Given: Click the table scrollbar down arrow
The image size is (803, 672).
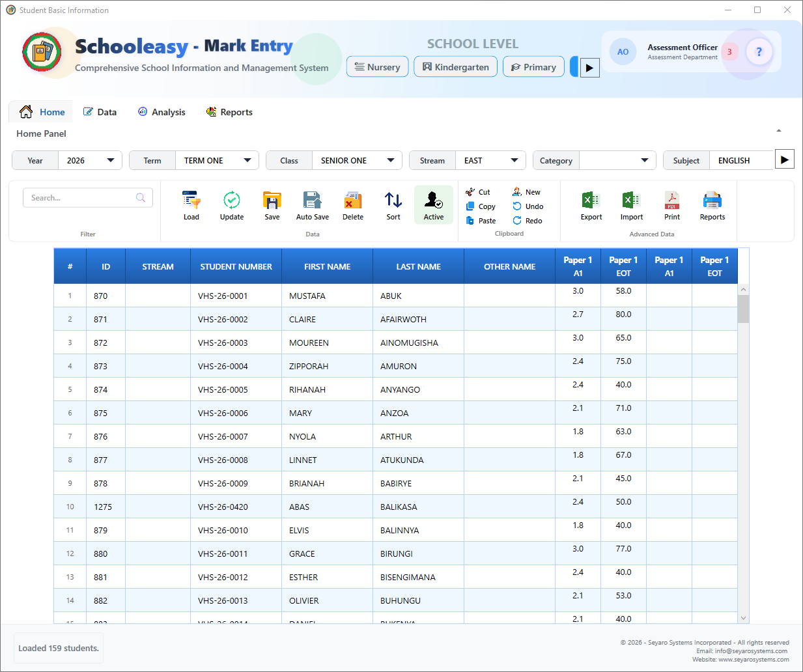Looking at the screenshot, I should click(x=743, y=618).
